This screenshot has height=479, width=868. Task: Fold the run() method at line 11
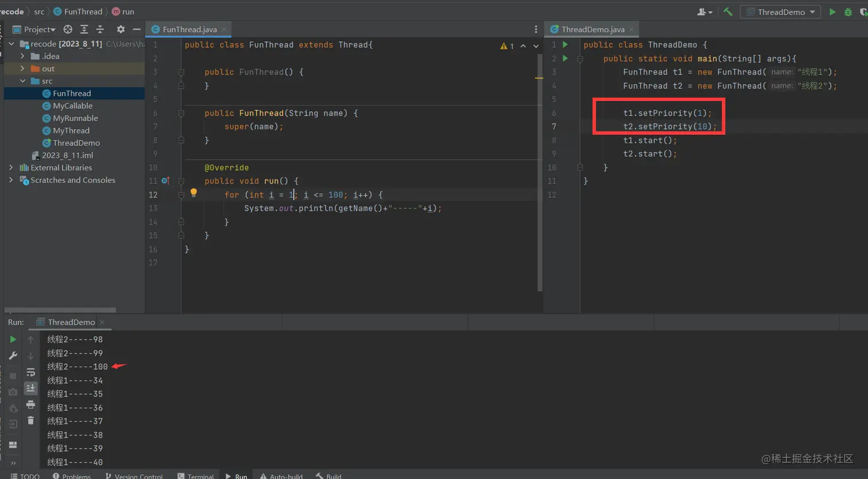(x=181, y=181)
